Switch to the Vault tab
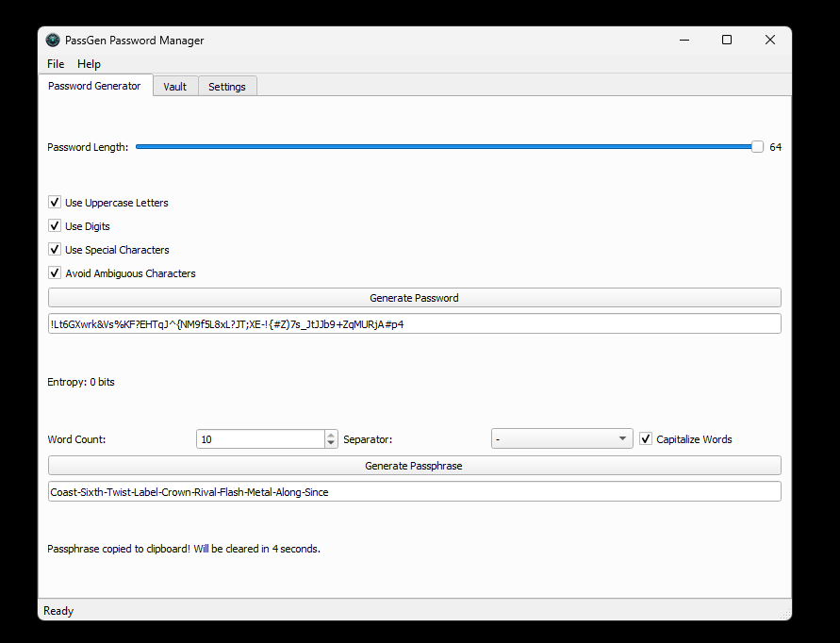 click(175, 86)
